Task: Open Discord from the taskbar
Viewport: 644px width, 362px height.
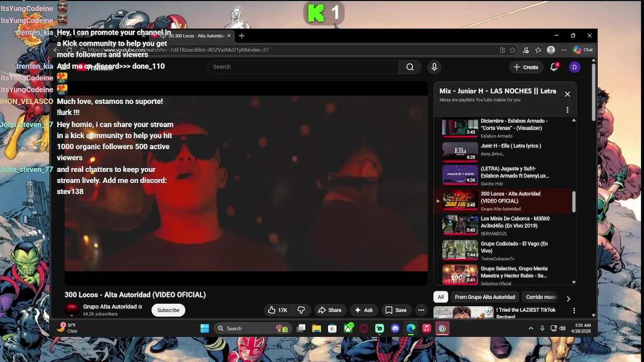Action: click(x=395, y=328)
